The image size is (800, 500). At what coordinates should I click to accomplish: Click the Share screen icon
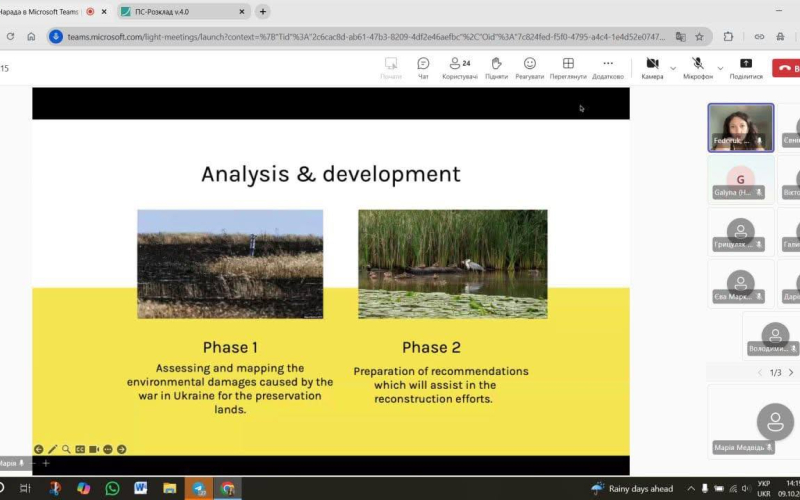click(x=745, y=67)
